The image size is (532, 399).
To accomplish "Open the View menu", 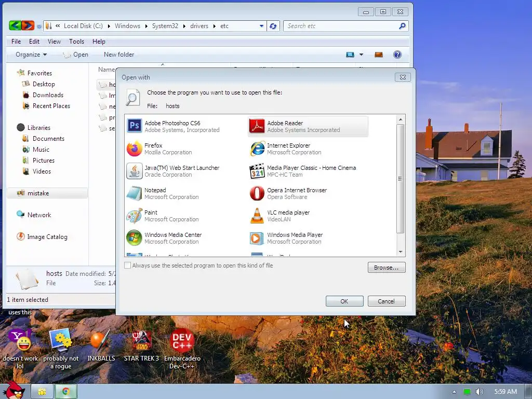I will (54, 42).
